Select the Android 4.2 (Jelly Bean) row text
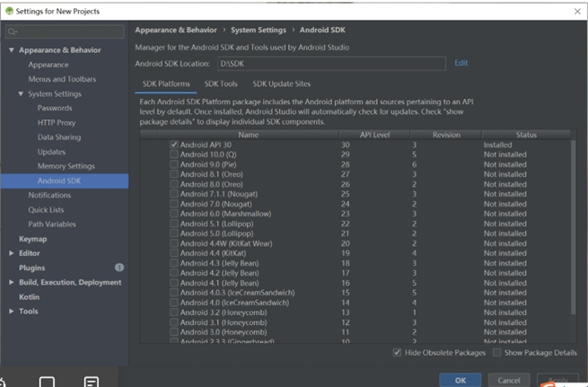This screenshot has width=588, height=387. tap(219, 273)
